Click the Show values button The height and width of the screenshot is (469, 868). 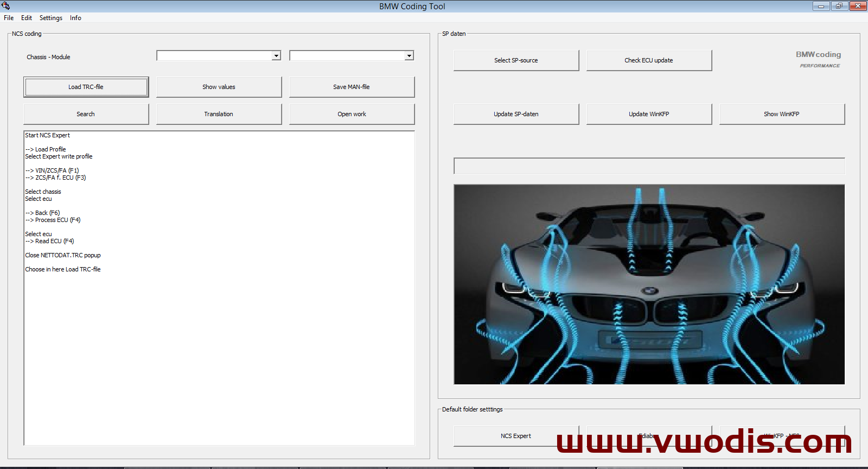pos(219,87)
